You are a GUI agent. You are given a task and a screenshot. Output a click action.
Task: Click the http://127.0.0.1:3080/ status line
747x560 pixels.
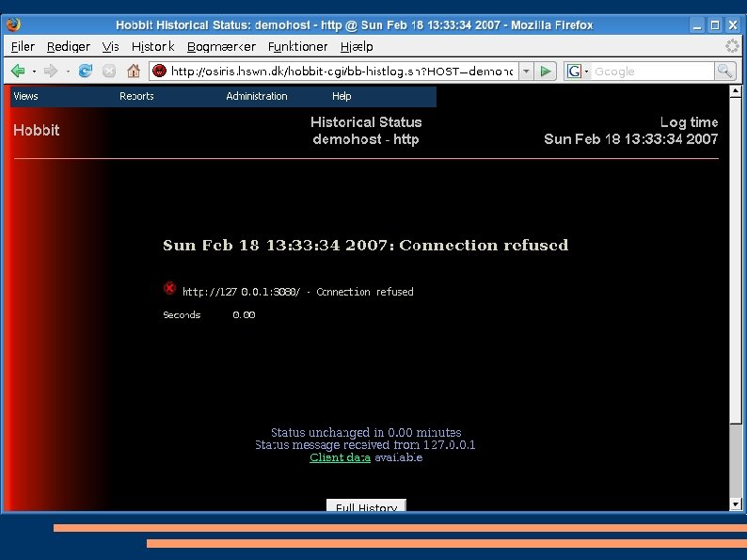click(297, 292)
